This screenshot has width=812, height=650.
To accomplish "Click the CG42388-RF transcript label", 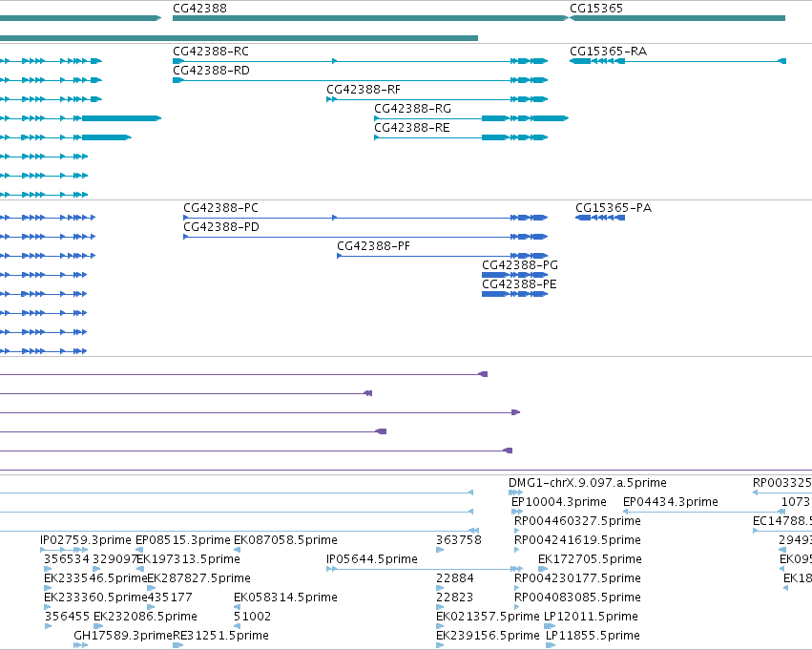I will coord(364,90).
